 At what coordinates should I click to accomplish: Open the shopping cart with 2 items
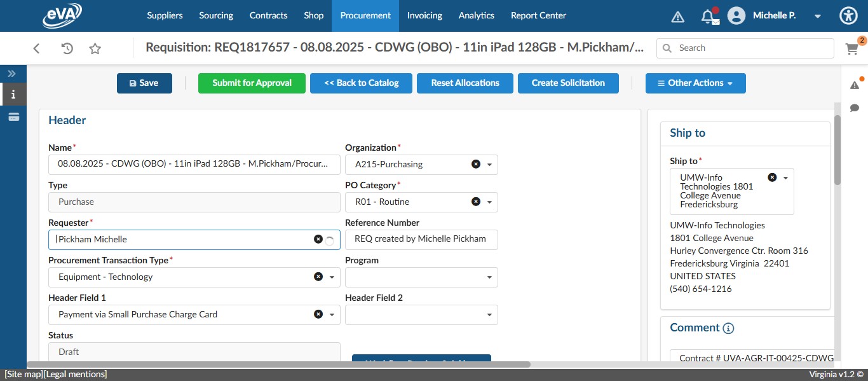click(851, 48)
